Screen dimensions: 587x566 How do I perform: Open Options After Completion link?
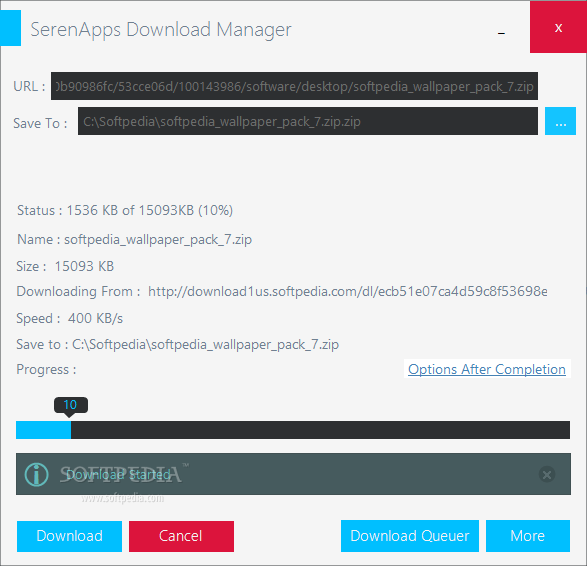click(487, 369)
